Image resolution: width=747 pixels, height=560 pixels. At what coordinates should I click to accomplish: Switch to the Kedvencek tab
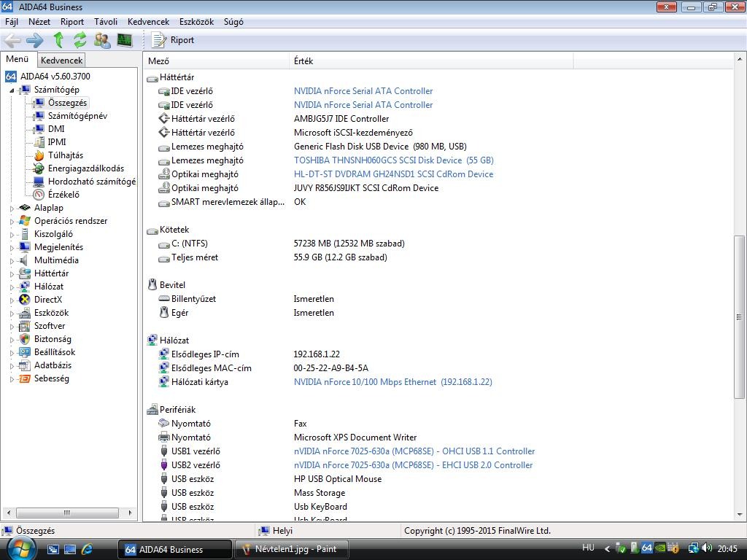click(61, 60)
